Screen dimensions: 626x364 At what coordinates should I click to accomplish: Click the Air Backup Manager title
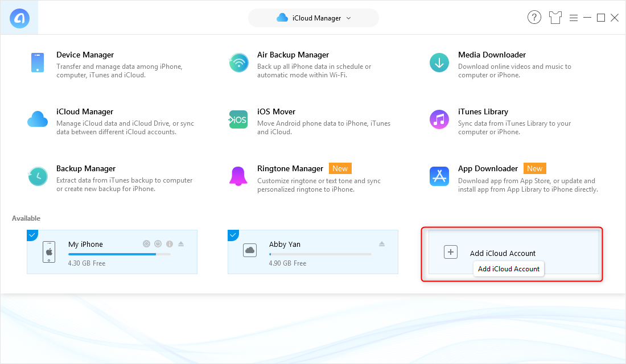[x=293, y=55]
